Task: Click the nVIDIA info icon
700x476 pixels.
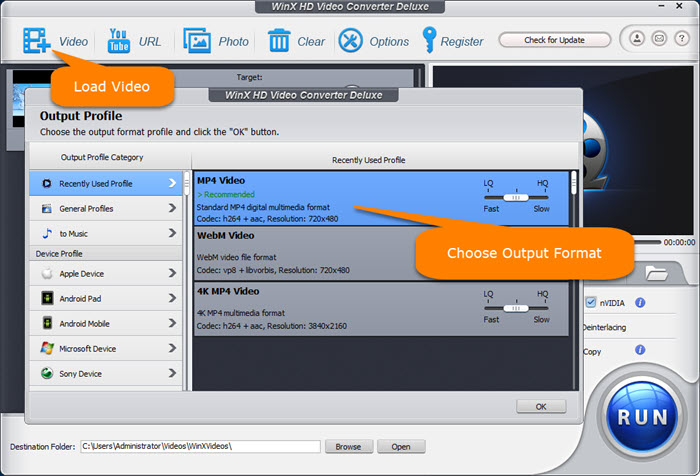Action: click(x=640, y=303)
